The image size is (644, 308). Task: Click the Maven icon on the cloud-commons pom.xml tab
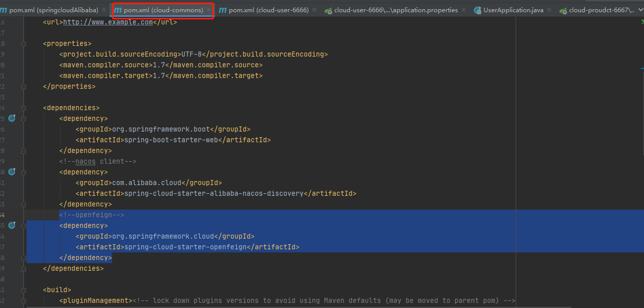coord(118,10)
